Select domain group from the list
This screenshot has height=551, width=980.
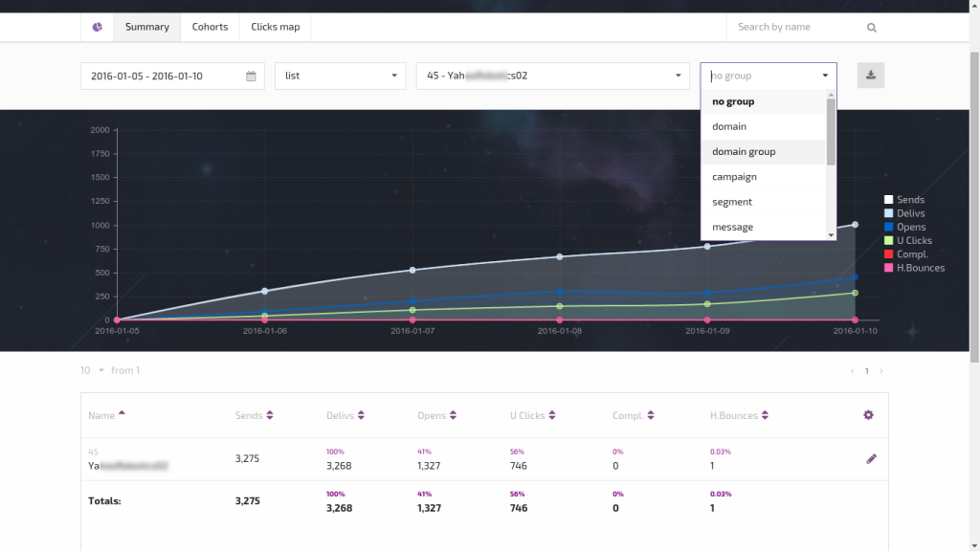(x=764, y=152)
